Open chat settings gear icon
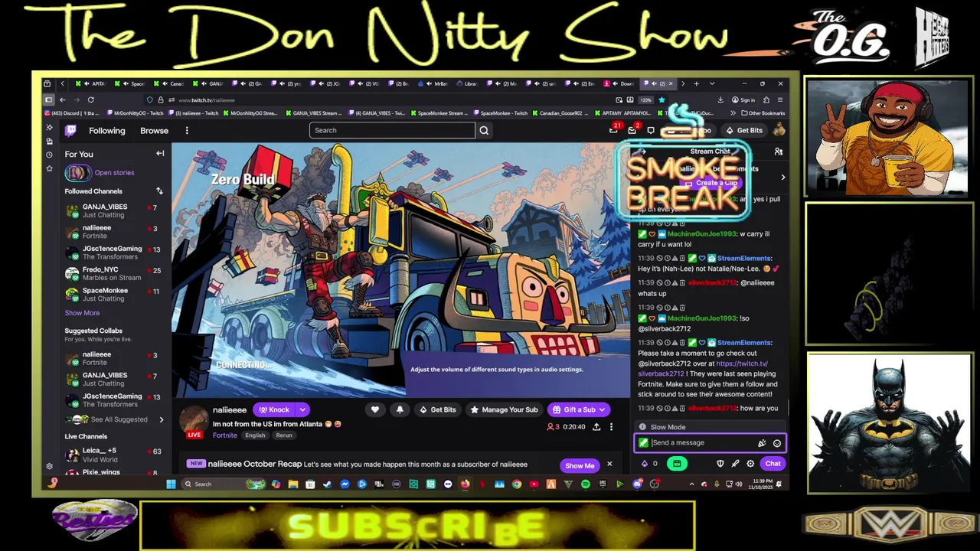This screenshot has width=980, height=551. pos(750,464)
